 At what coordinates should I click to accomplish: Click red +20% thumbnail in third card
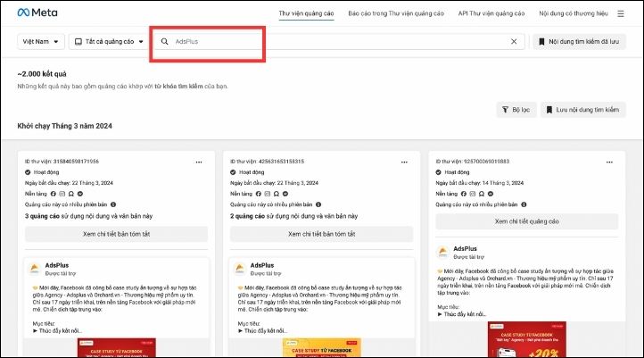(x=527, y=339)
